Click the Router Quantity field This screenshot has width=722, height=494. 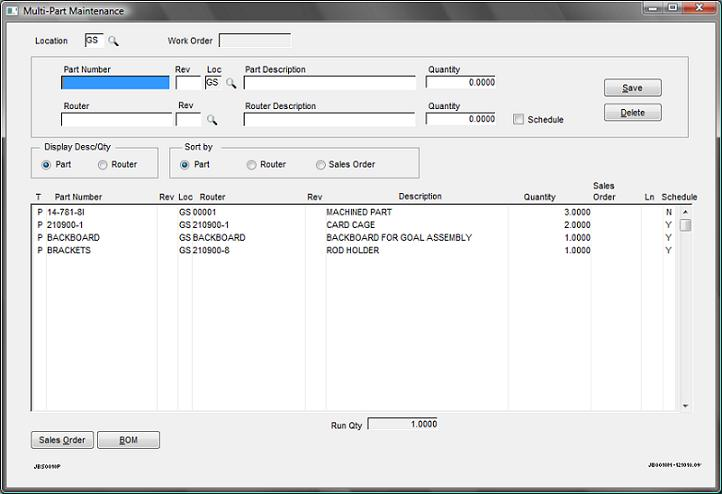coord(460,119)
